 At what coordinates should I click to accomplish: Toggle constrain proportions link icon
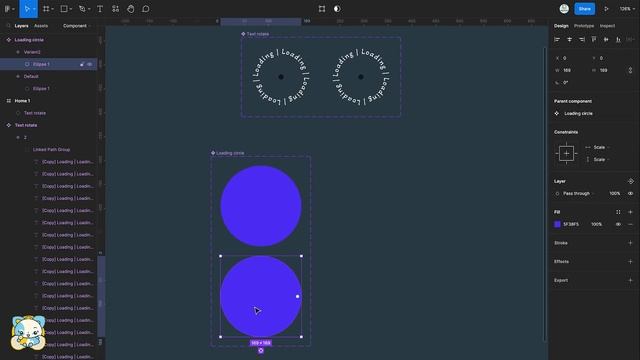coord(630,70)
